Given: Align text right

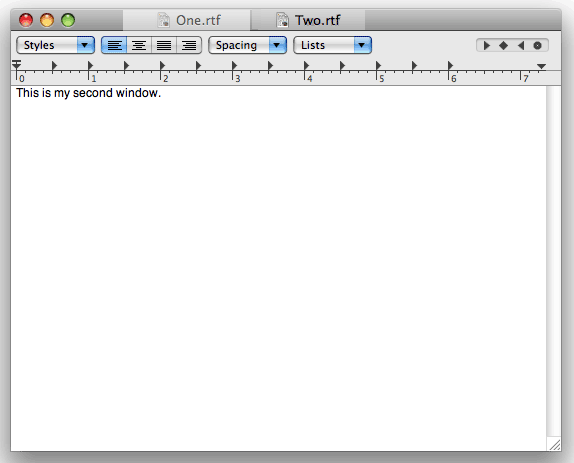Looking at the screenshot, I should click(x=189, y=45).
